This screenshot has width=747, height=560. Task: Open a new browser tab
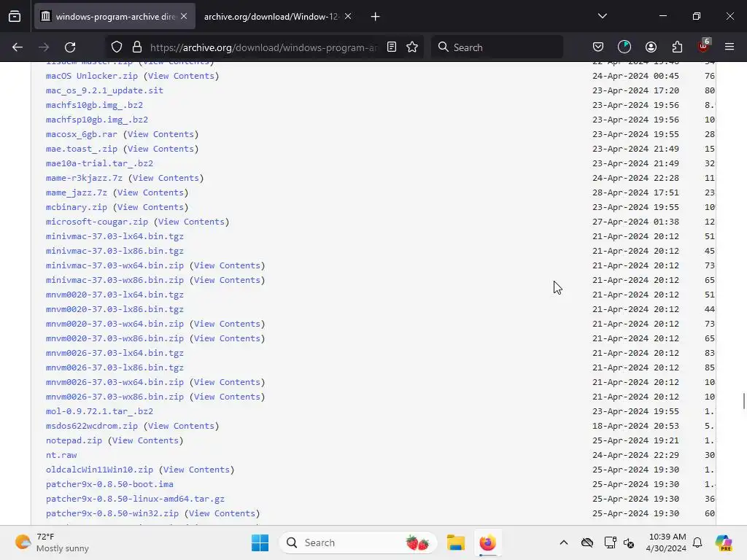pos(376,17)
